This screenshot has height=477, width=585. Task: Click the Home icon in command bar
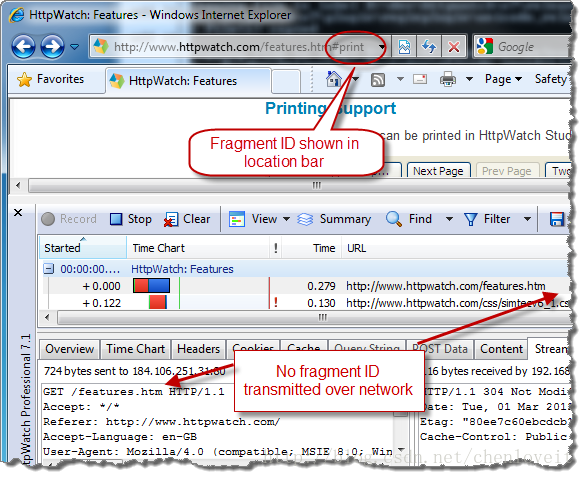pyautogui.click(x=334, y=79)
